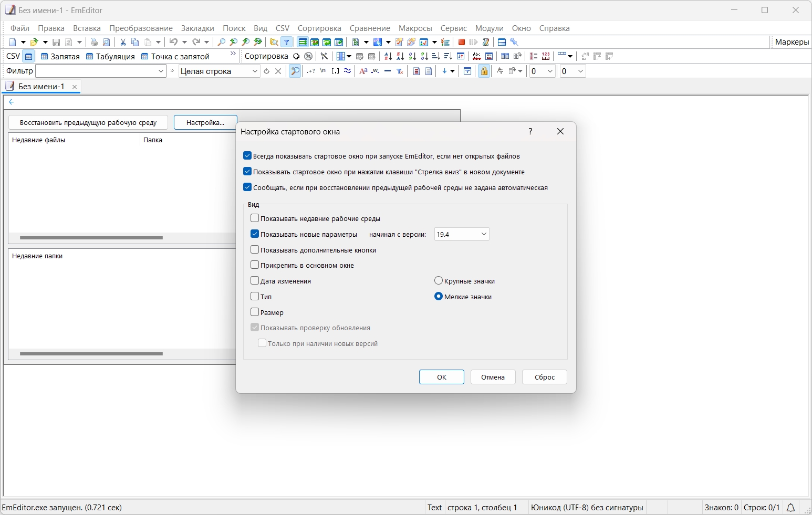The width and height of the screenshot is (812, 515).
Task: Expand CSV toolbar overflow chevron
Action: point(233,54)
